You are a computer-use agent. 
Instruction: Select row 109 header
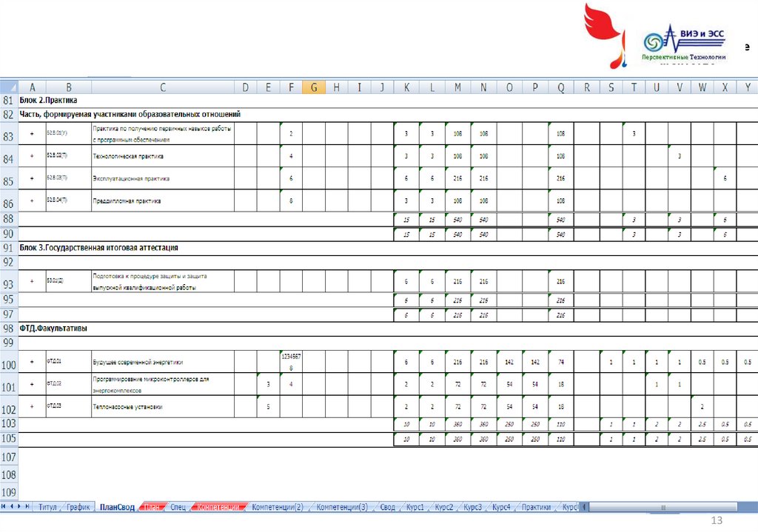coord(9,492)
